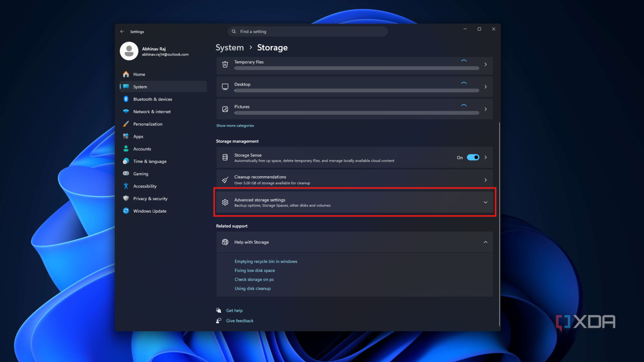Open Emptying recycle bin in windows link
Image resolution: width=644 pixels, height=362 pixels.
click(x=266, y=262)
